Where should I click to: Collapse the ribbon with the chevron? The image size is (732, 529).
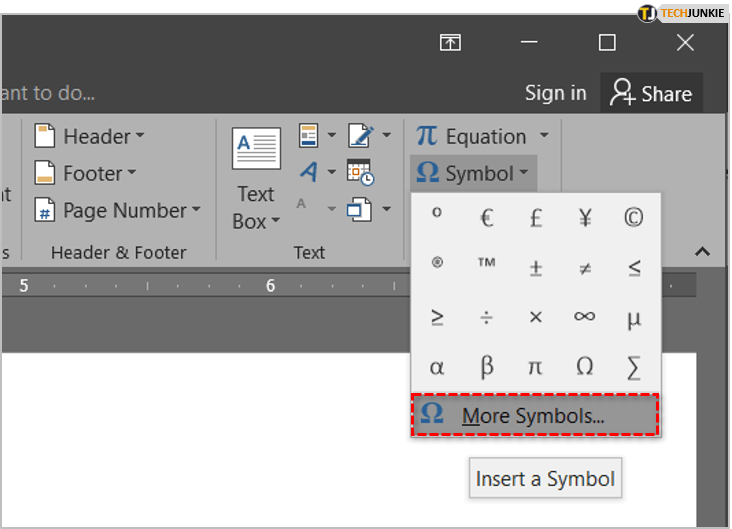[702, 251]
